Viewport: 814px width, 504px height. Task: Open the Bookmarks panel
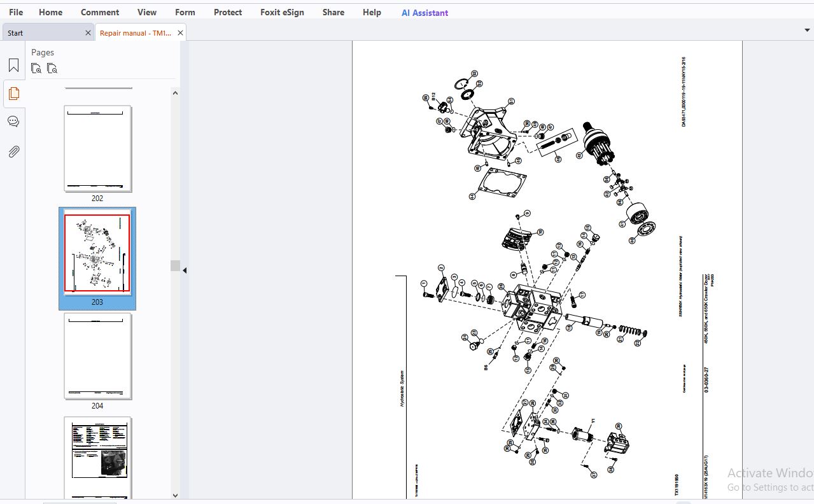pos(13,66)
